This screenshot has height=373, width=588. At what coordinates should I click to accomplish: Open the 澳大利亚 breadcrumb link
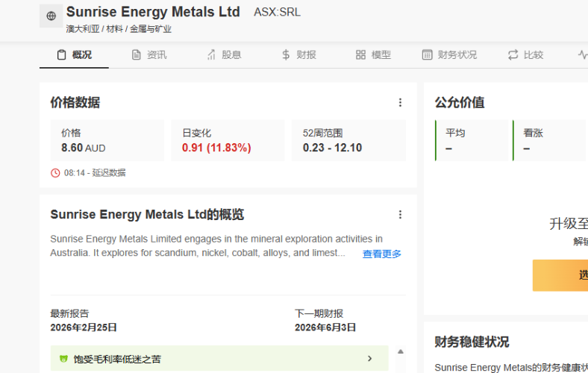click(x=81, y=29)
